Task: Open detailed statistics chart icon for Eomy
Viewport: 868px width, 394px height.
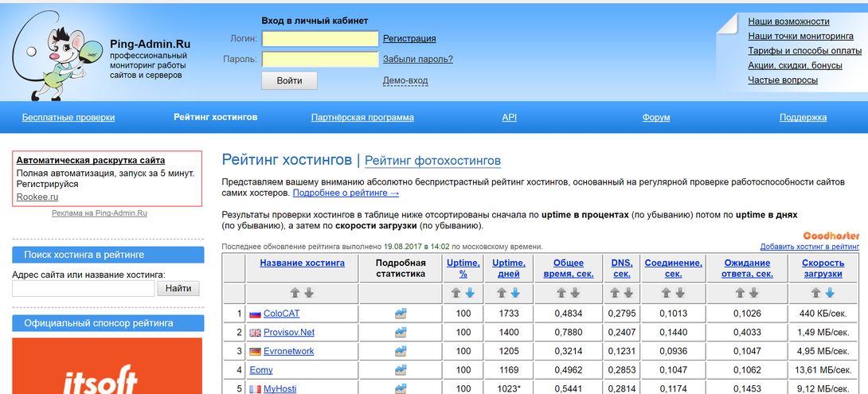Action: point(401,369)
